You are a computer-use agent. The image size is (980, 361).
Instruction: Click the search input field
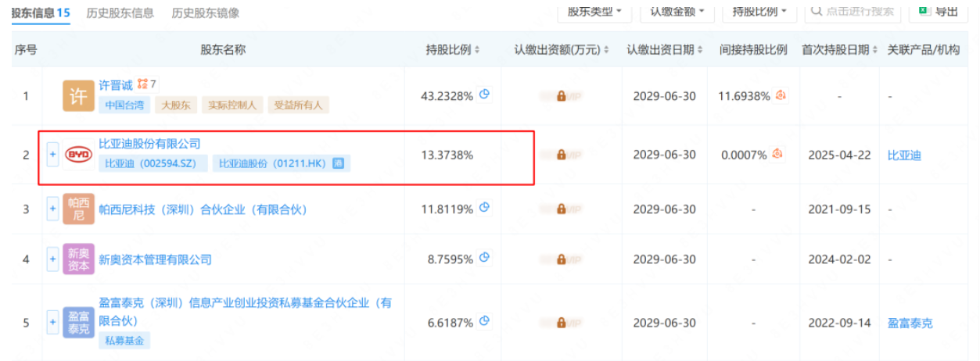pyautogui.click(x=853, y=11)
